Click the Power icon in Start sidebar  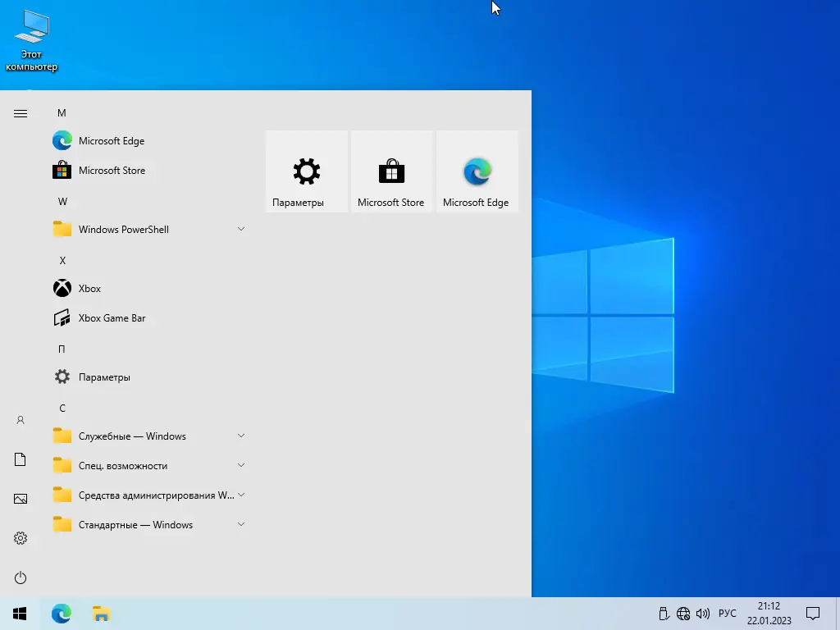point(21,577)
